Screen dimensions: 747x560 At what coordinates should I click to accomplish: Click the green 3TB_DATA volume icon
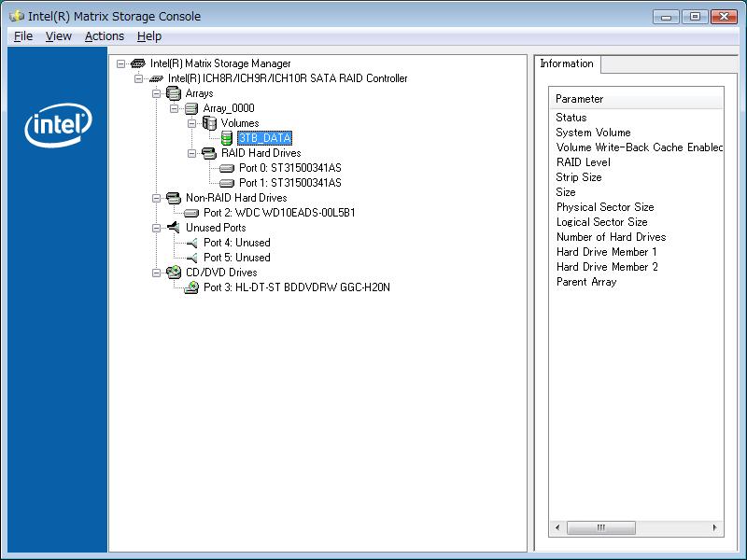pos(227,138)
